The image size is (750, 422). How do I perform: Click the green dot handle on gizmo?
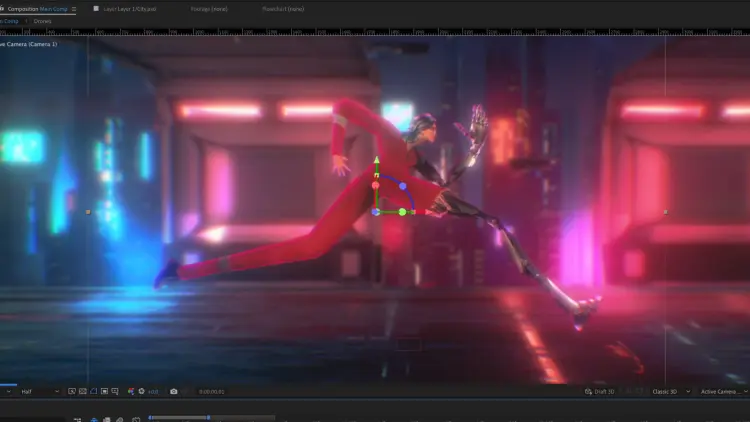[402, 212]
